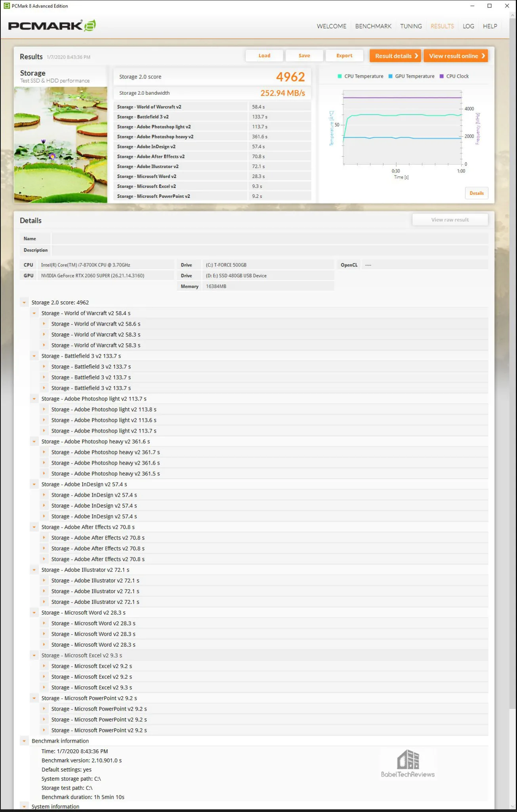Select the RESULTS tab
The height and width of the screenshot is (812, 517).
tap(442, 26)
